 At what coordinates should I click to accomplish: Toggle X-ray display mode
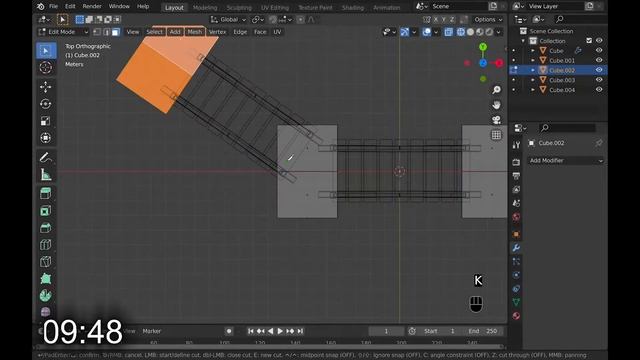448,32
